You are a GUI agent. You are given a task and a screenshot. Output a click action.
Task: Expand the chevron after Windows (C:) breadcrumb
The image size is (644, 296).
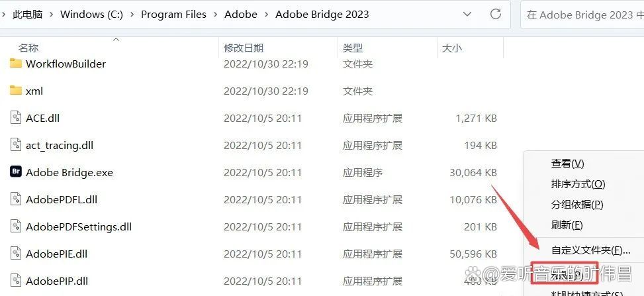click(x=132, y=15)
